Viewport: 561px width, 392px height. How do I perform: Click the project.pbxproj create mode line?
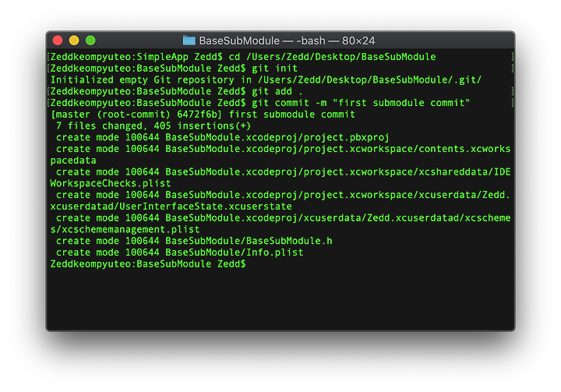pyautogui.click(x=223, y=137)
